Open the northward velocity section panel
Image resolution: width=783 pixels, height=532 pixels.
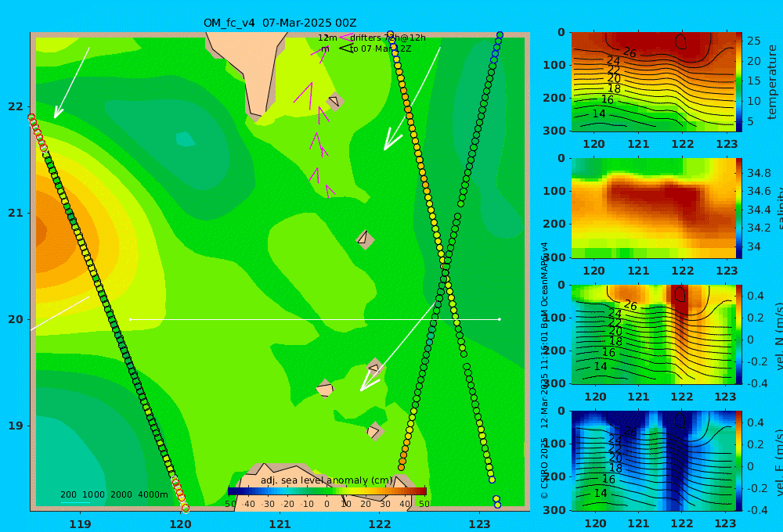pyautogui.click(x=654, y=334)
